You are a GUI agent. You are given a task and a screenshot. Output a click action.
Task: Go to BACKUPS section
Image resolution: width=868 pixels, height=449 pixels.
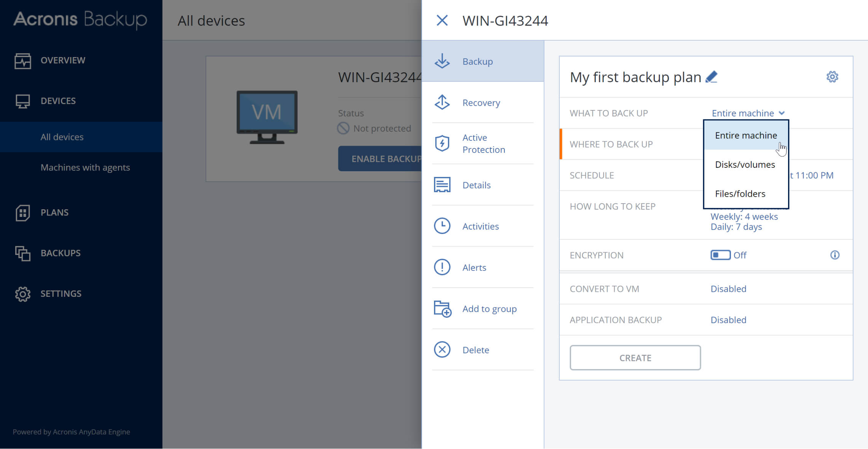click(x=61, y=253)
